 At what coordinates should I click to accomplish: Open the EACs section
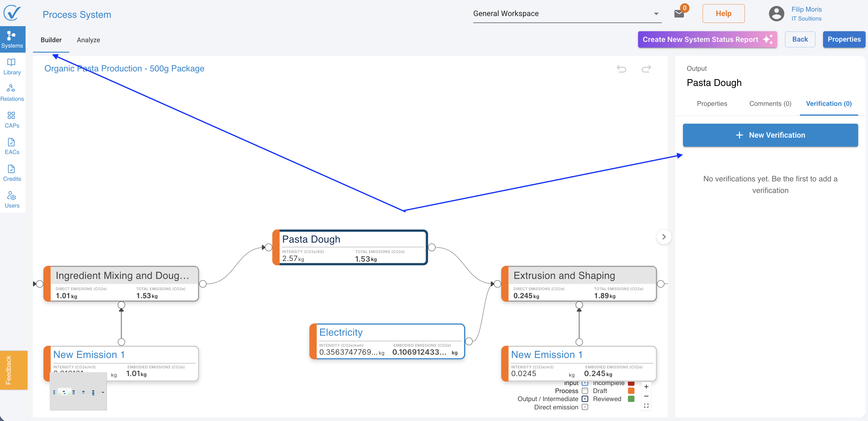point(12,146)
